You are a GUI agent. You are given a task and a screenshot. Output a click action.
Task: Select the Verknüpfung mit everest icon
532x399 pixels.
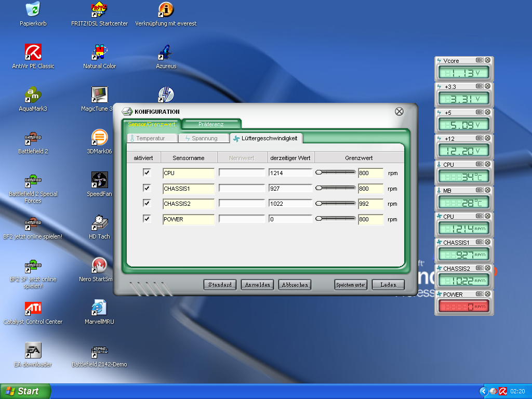166,14
